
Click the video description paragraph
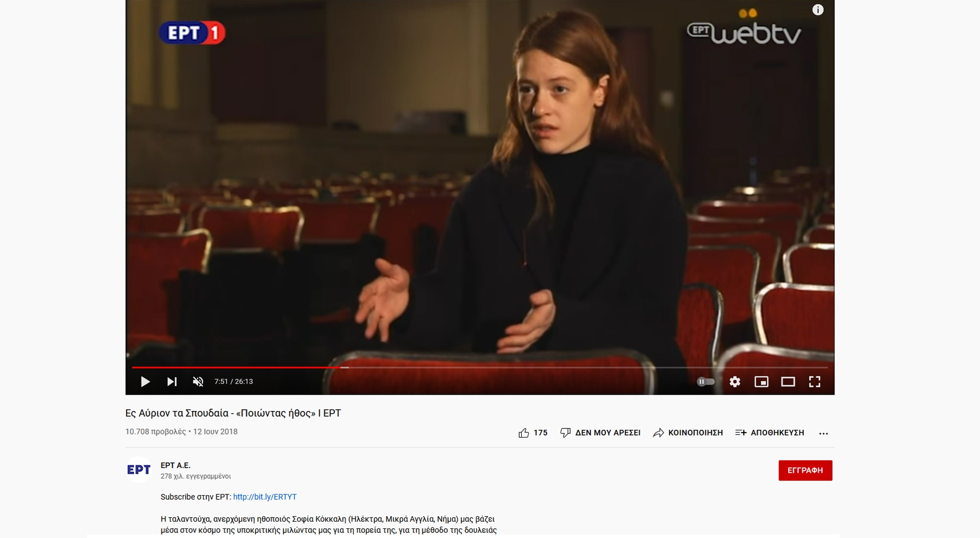[329, 524]
